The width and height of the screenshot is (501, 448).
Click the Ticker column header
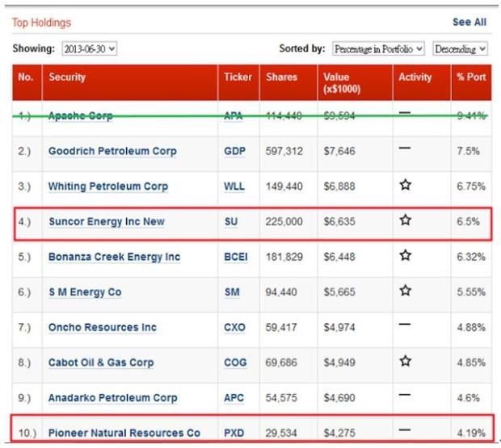[x=238, y=82]
